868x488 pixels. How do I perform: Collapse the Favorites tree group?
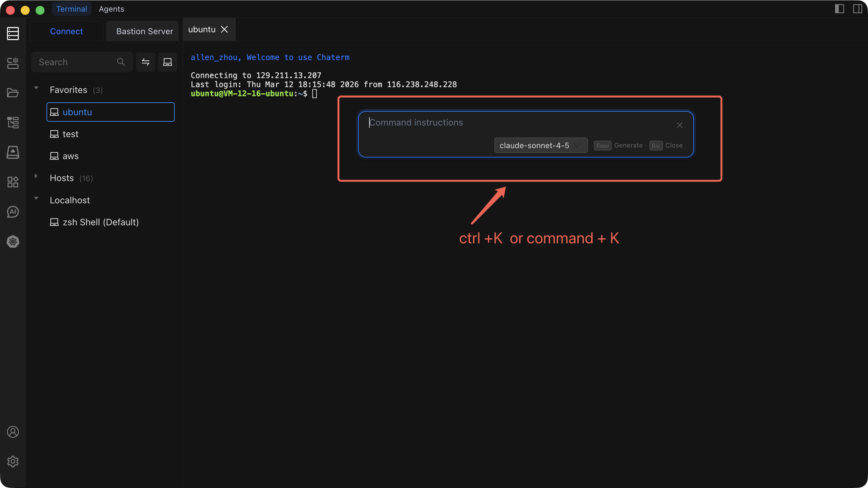(x=36, y=88)
